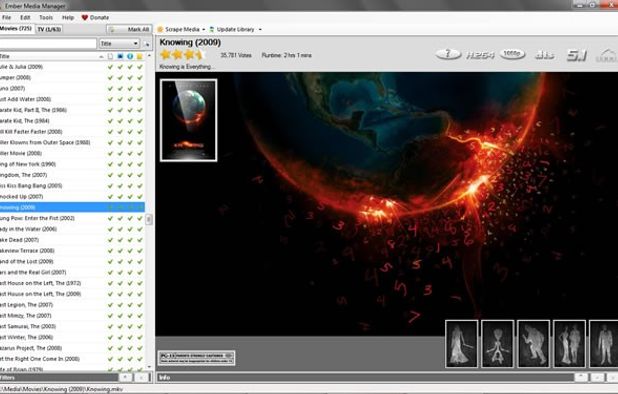The height and width of the screenshot is (394, 618).
Task: Expand the Filters panel up-arrow button
Action: tap(126, 377)
